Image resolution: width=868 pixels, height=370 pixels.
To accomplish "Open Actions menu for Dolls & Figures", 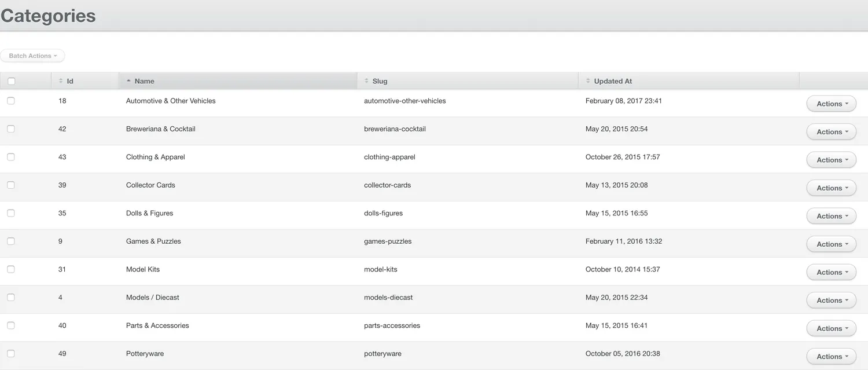I will click(x=831, y=216).
